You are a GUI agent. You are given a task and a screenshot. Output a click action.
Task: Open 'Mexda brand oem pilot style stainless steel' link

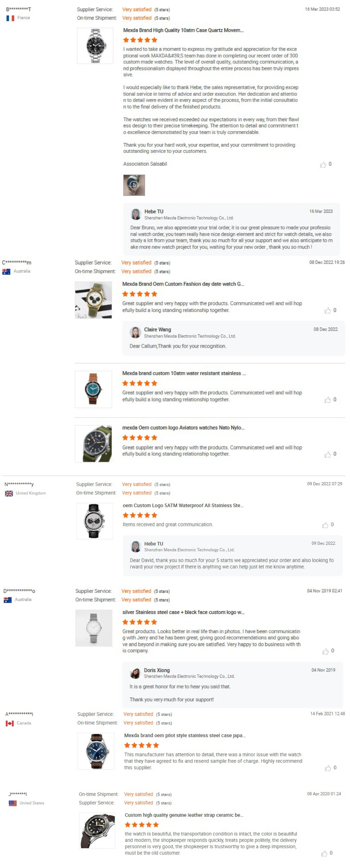185,735
